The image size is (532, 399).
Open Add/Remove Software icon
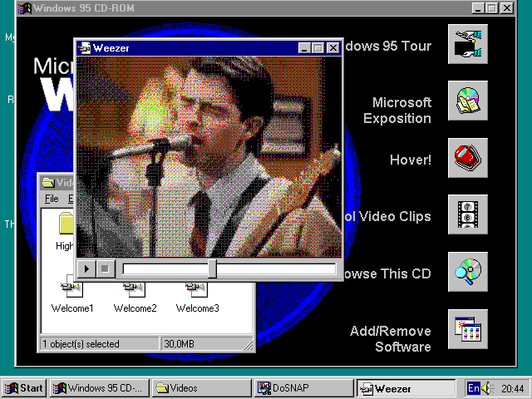(x=467, y=329)
